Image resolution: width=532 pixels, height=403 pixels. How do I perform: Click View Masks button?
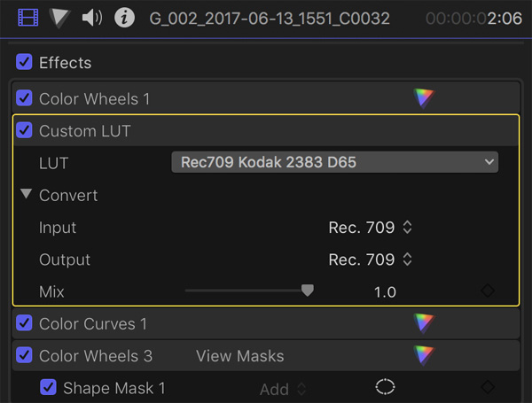240,356
